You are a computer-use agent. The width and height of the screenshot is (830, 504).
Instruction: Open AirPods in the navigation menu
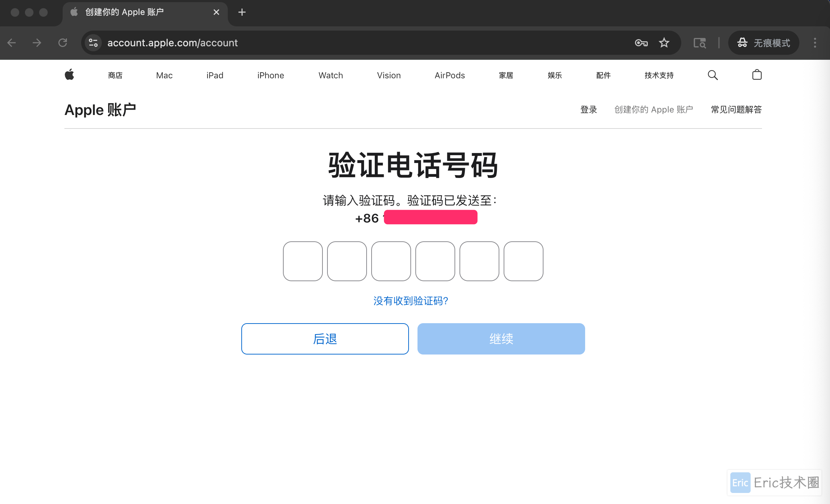(x=450, y=75)
